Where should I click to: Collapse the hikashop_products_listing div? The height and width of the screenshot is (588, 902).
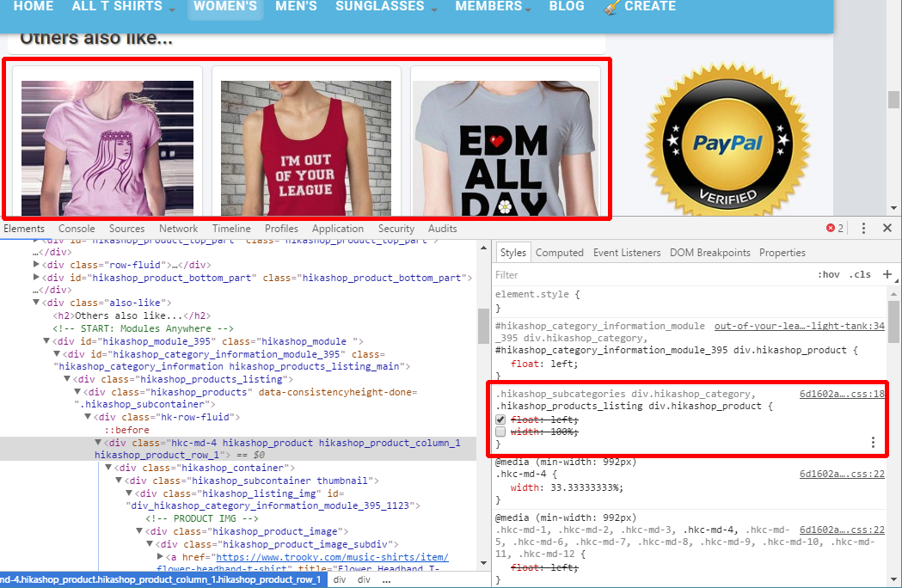(x=67, y=379)
